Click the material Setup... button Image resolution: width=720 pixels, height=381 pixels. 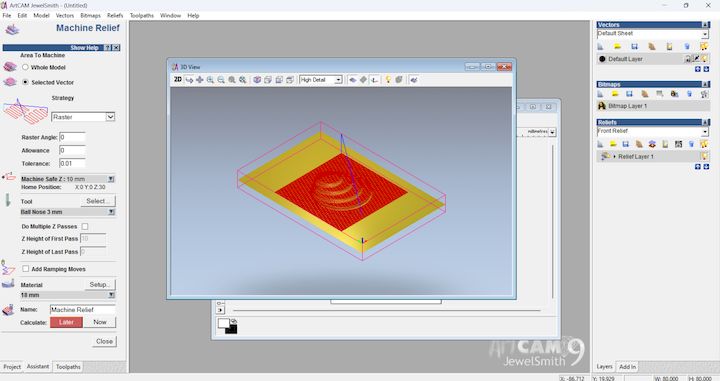point(100,285)
